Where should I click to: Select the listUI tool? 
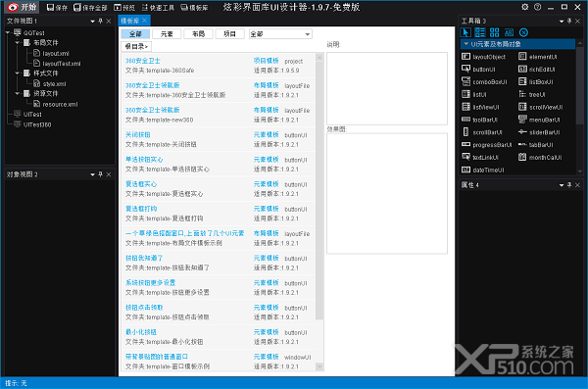[x=474, y=94]
